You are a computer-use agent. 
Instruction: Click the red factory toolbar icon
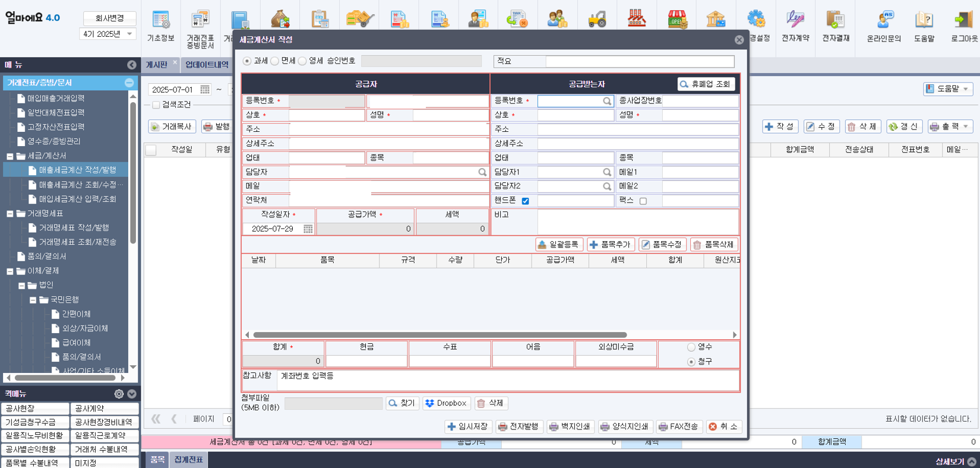tap(637, 19)
